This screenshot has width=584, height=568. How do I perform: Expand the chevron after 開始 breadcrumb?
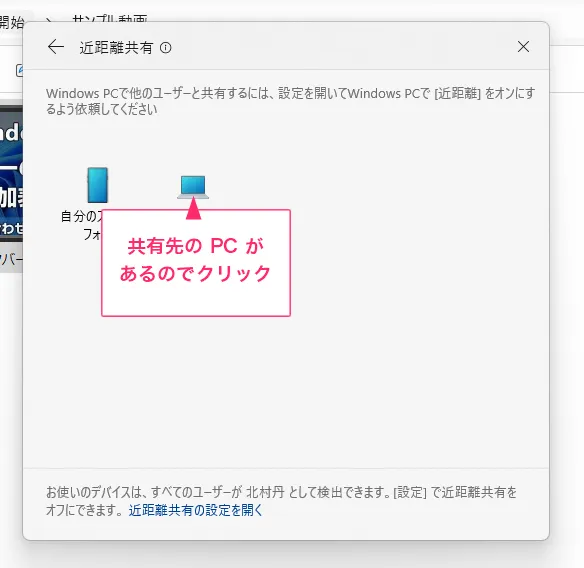click(x=48, y=19)
